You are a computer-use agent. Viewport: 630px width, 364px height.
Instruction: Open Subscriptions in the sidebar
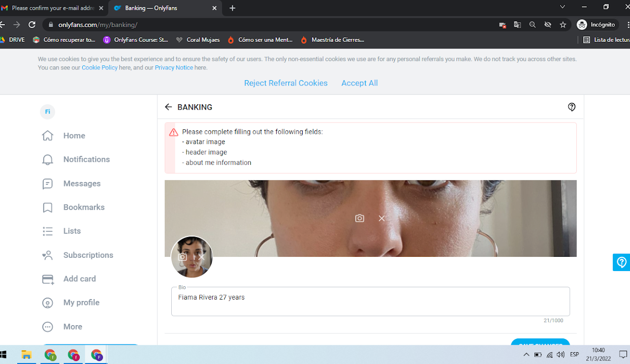(78, 255)
